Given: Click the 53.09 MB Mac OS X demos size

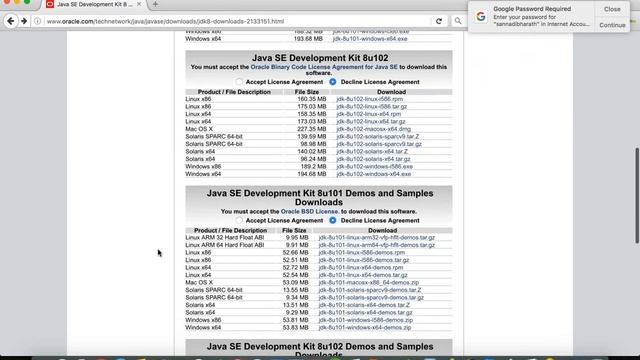Looking at the screenshot, I should [x=295, y=282].
